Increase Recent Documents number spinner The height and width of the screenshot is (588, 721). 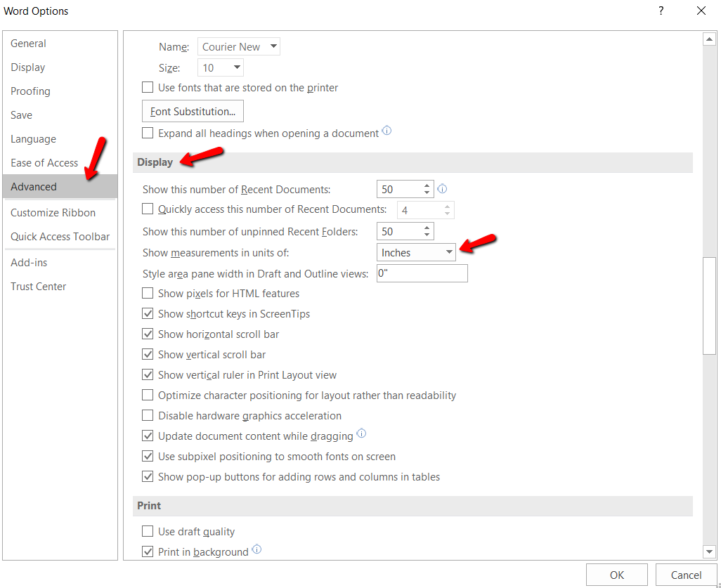pyautogui.click(x=427, y=185)
